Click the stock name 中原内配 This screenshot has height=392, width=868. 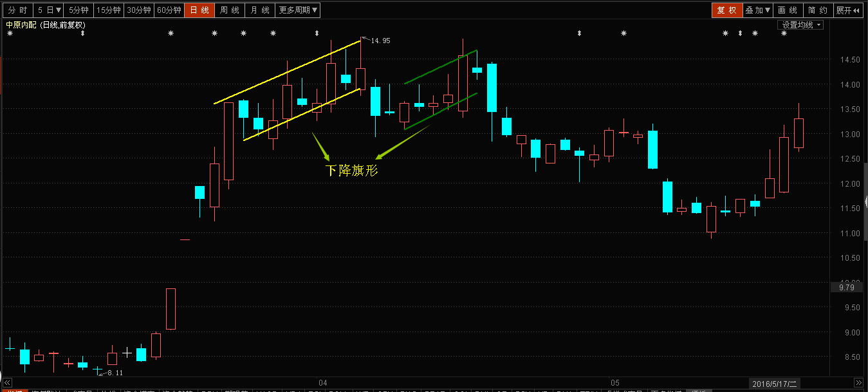pyautogui.click(x=21, y=25)
